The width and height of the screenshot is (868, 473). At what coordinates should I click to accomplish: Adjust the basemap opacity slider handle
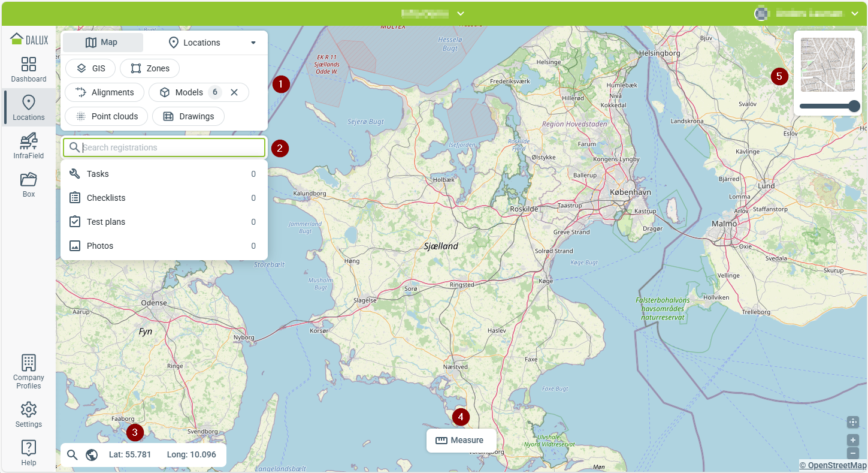[x=854, y=106]
